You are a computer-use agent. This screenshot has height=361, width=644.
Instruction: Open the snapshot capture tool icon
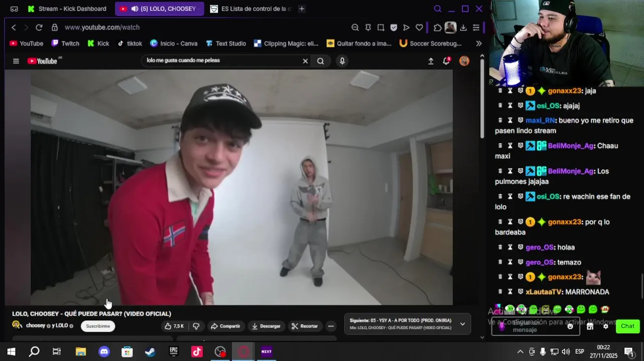[x=381, y=28]
